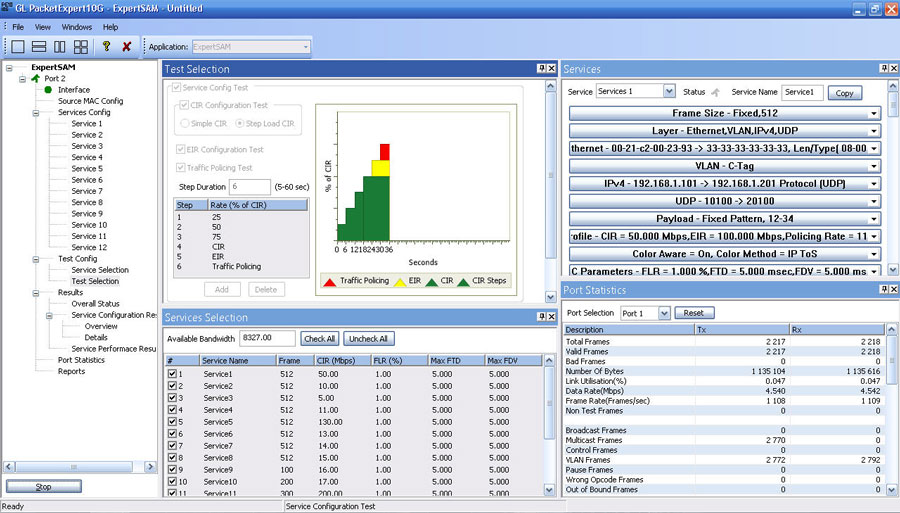Collapse the Results tree node
Image resolution: width=900 pixels, height=513 pixels.
point(36,293)
